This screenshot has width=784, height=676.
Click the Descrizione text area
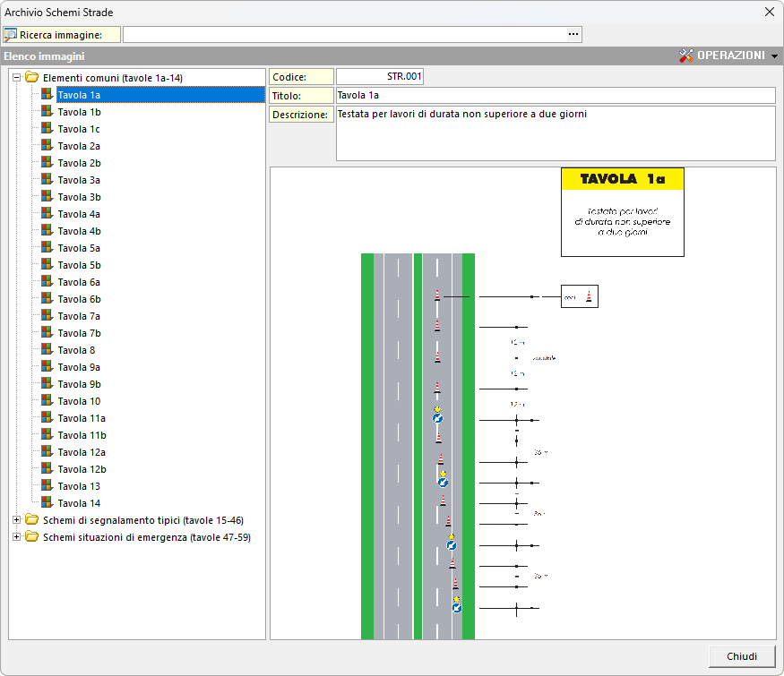pos(554,133)
